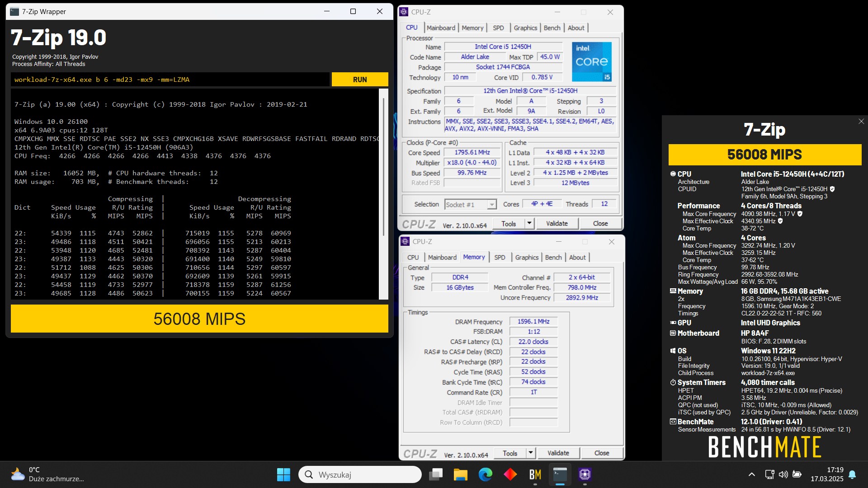Screen dimensions: 868x488
Task: Click the verified shield next to Max Core Frequency
Action: tap(800, 214)
